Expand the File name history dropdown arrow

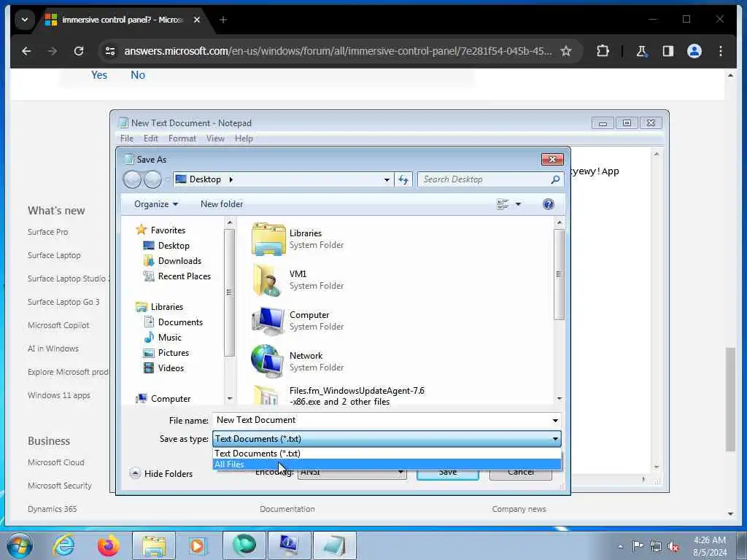[555, 420]
